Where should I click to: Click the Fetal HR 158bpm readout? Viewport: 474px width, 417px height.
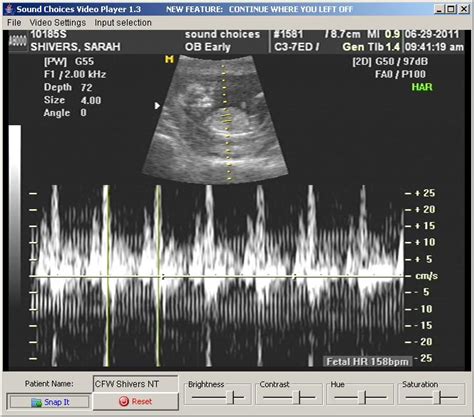367,362
